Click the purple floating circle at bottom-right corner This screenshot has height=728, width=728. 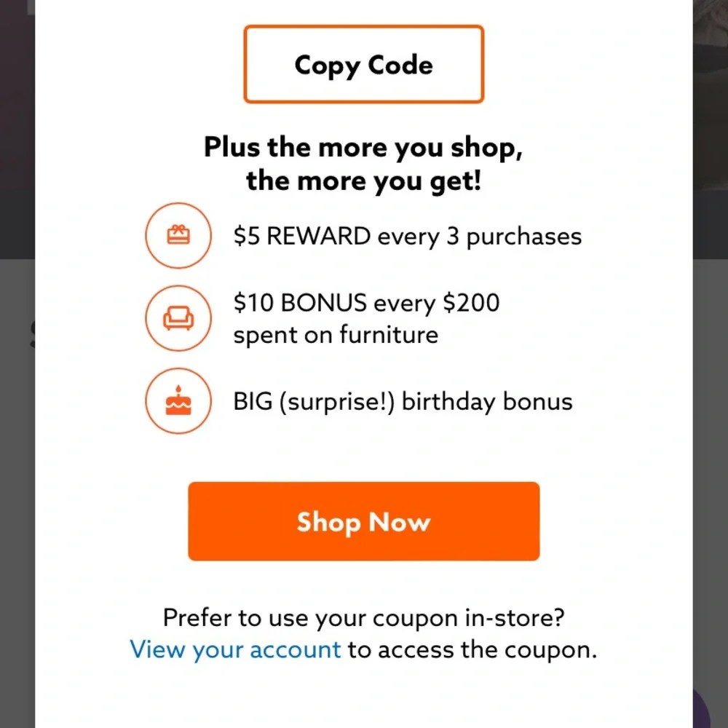(702, 710)
